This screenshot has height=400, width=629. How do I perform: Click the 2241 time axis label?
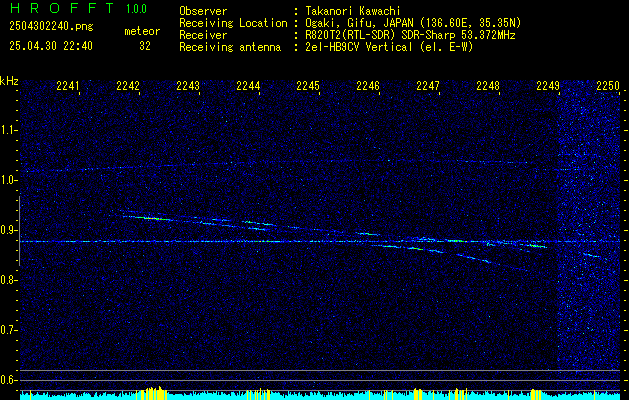tap(67, 86)
